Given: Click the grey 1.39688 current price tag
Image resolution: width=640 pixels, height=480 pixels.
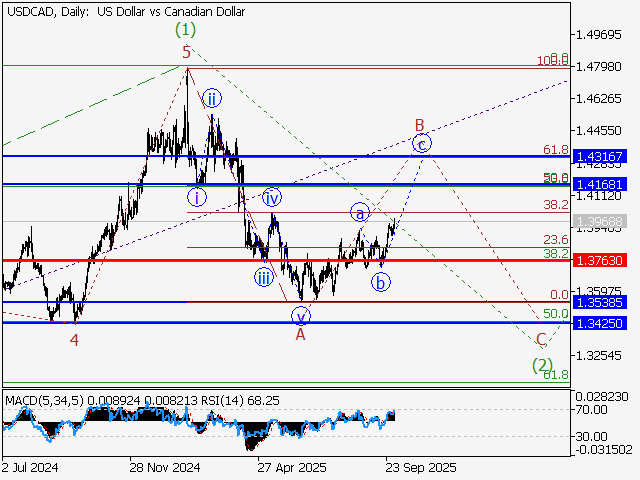Looking at the screenshot, I should coord(600,220).
